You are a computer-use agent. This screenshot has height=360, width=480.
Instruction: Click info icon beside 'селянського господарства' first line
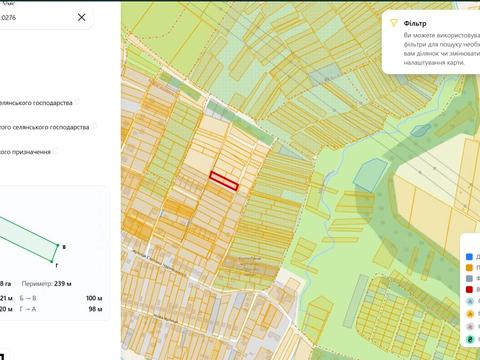click(77, 101)
